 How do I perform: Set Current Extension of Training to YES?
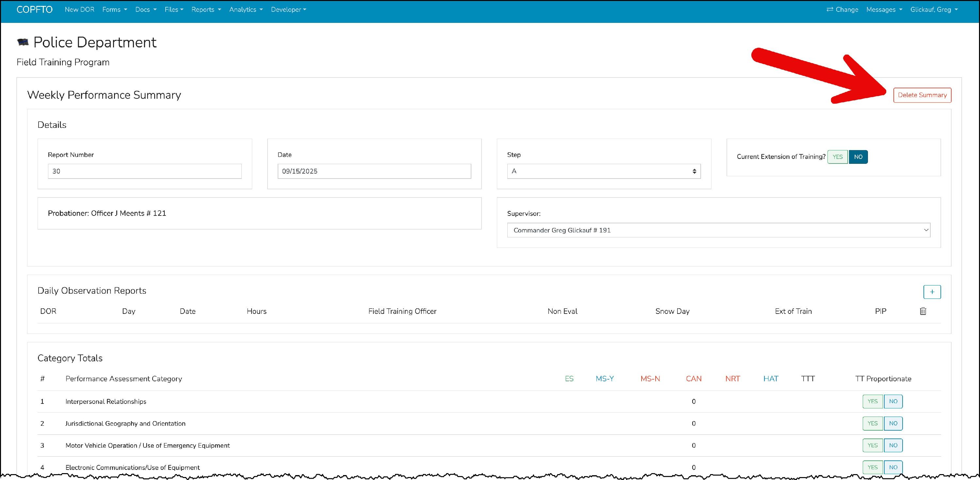(837, 157)
